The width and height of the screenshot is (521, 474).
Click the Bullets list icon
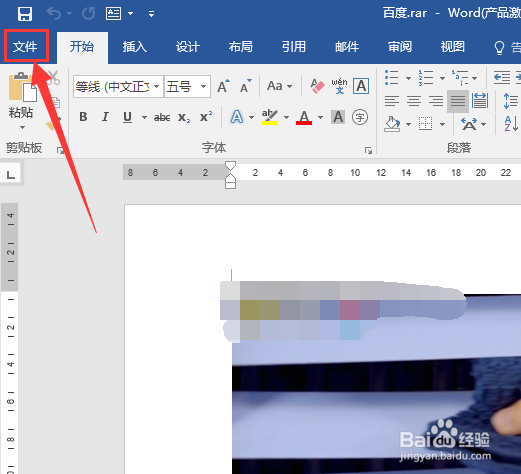pyautogui.click(x=392, y=78)
